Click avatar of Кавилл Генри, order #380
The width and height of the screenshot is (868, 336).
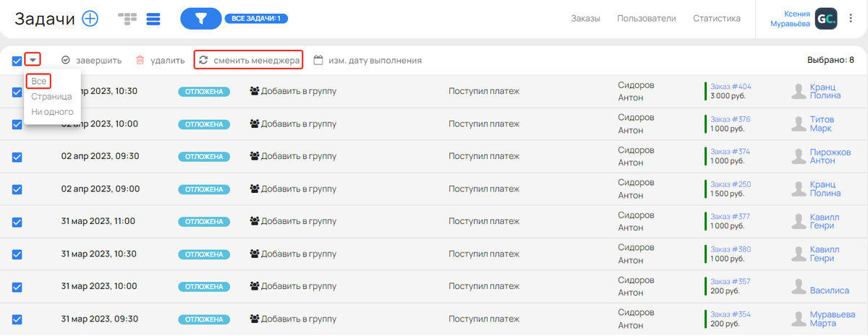click(x=799, y=254)
